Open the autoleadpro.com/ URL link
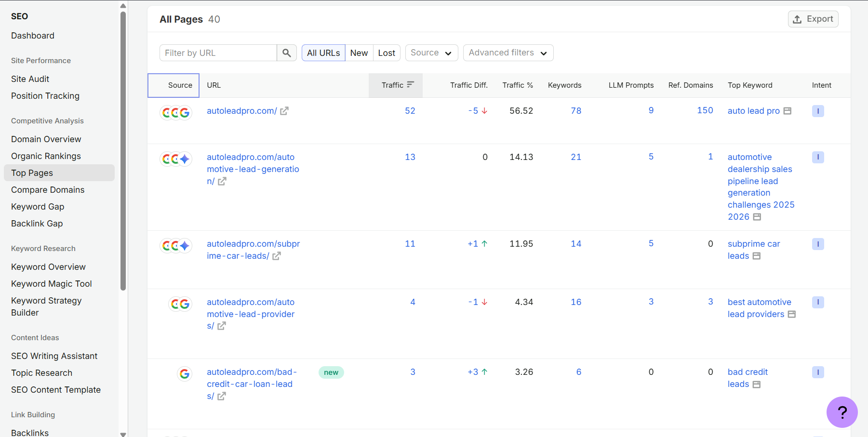The image size is (868, 437). click(x=242, y=111)
